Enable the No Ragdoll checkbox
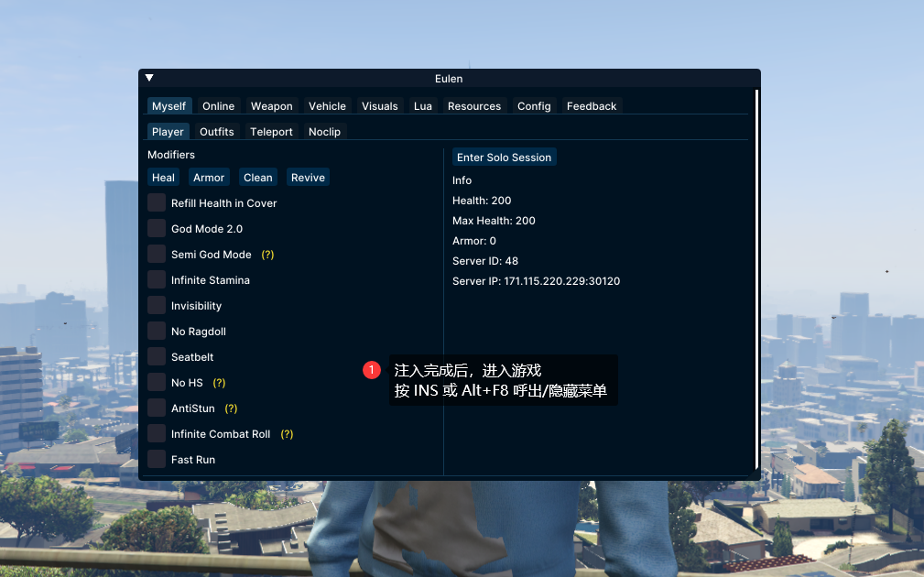Viewport: 924px width, 577px height. (x=157, y=331)
